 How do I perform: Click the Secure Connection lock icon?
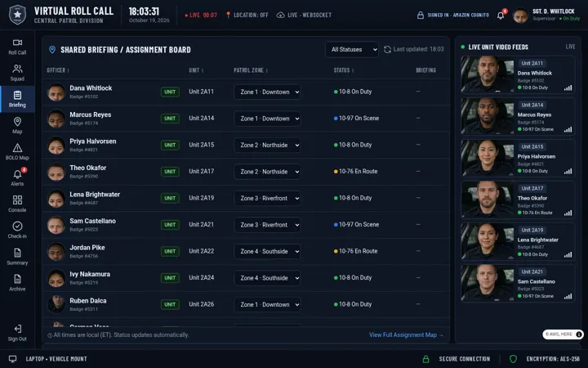click(425, 359)
